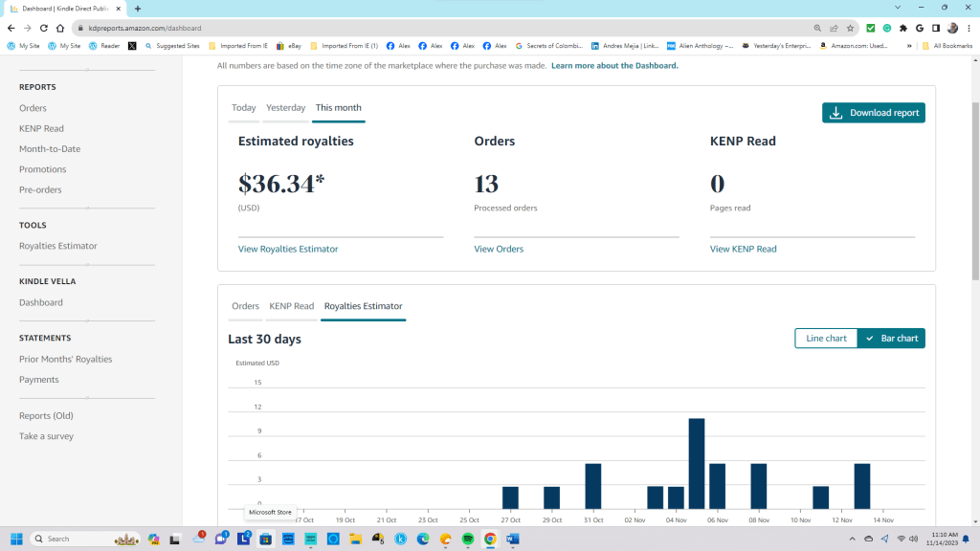The image size is (980, 551).
Task: Open Word from the taskbar
Action: 512,540
